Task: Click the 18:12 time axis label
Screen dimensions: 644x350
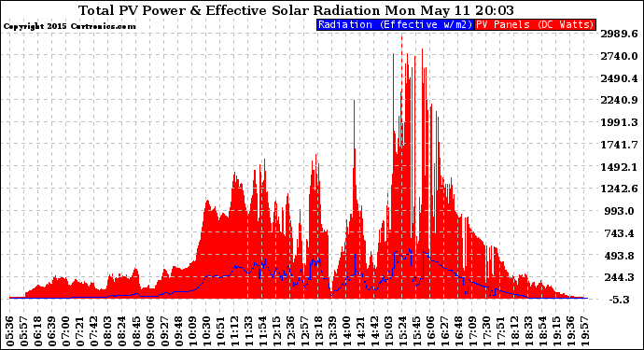Action: tap(514, 330)
